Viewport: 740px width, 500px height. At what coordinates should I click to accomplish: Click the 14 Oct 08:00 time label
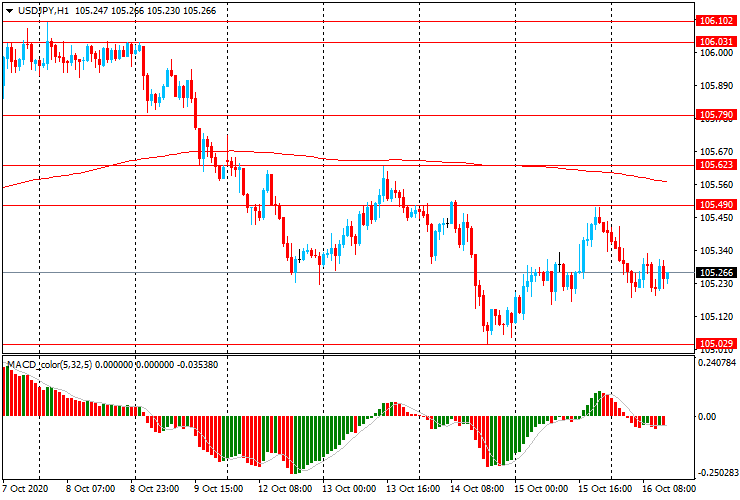[477, 488]
